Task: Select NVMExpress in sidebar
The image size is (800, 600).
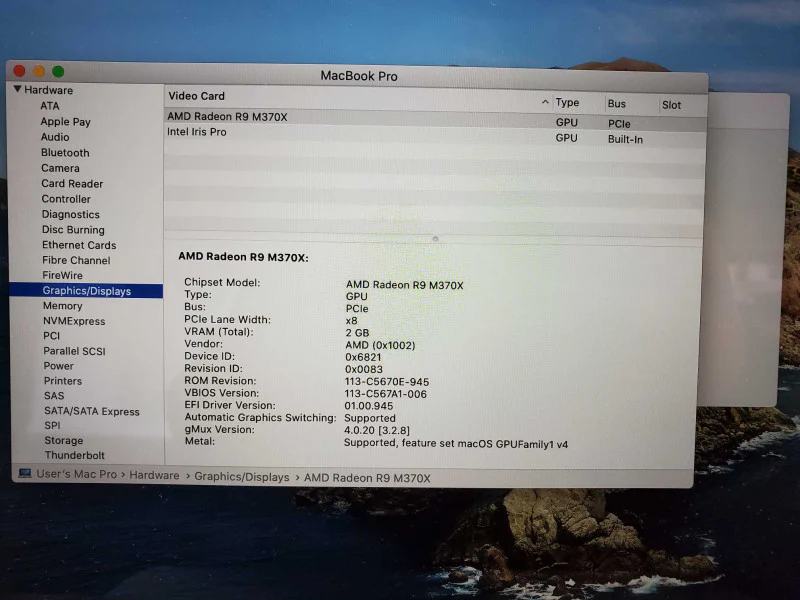Action: pyautogui.click(x=74, y=321)
